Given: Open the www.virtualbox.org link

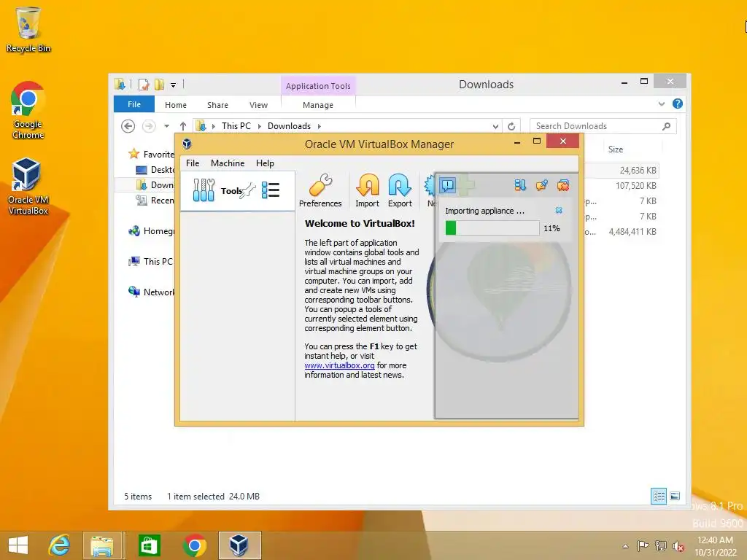Looking at the screenshot, I should pyautogui.click(x=339, y=365).
